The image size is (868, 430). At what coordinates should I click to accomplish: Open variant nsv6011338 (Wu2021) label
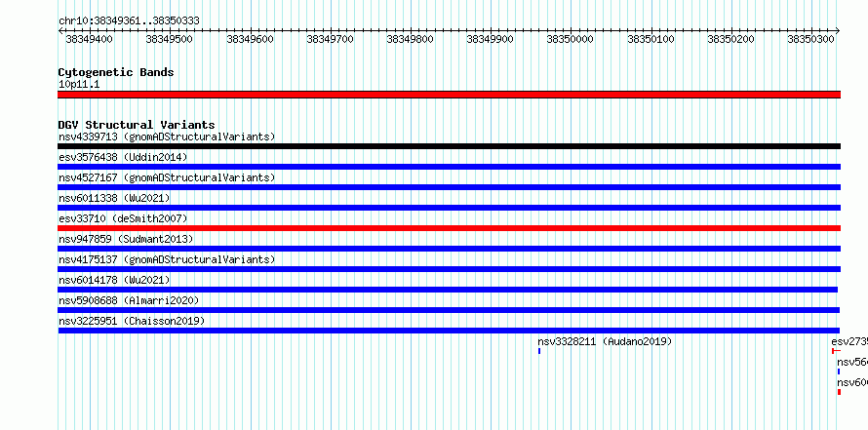(x=114, y=198)
